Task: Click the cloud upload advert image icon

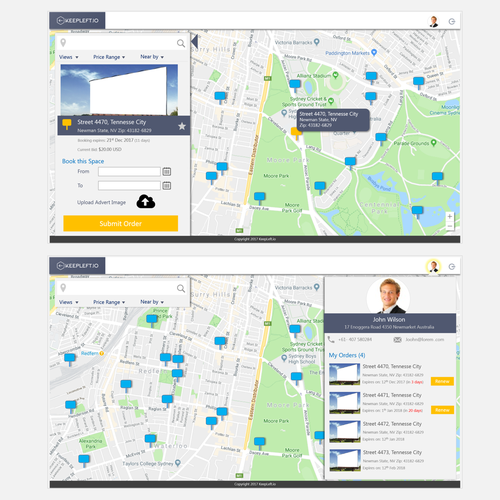Action: coord(146,201)
